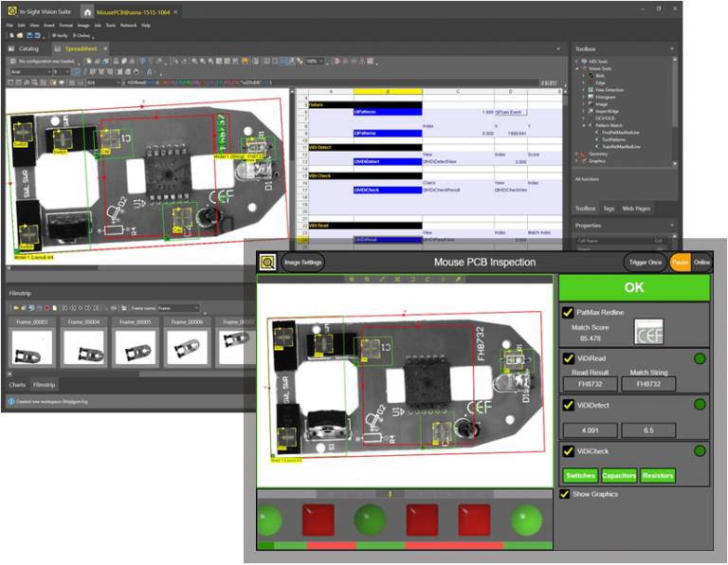
Task: Click the green Switches button
Action: tap(580, 475)
